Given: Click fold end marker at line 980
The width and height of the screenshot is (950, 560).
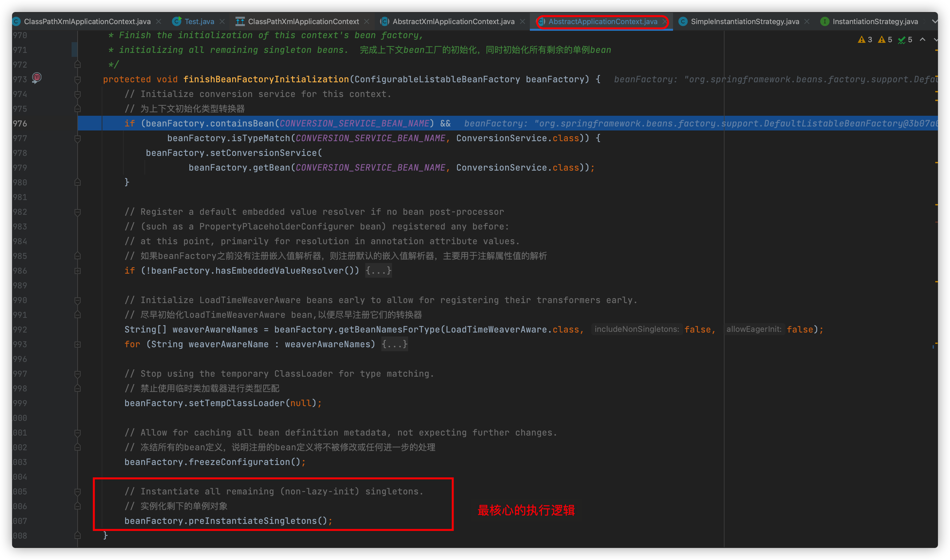Looking at the screenshot, I should [x=78, y=182].
